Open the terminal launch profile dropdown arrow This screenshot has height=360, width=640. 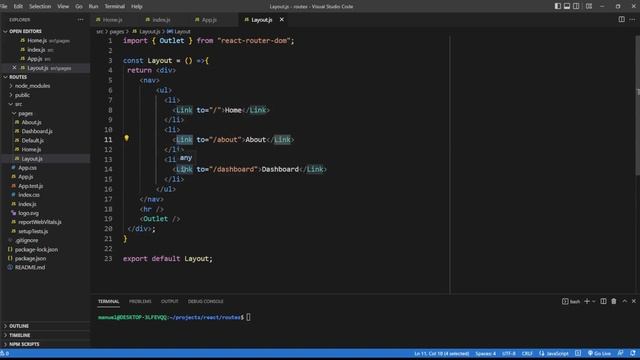click(593, 301)
